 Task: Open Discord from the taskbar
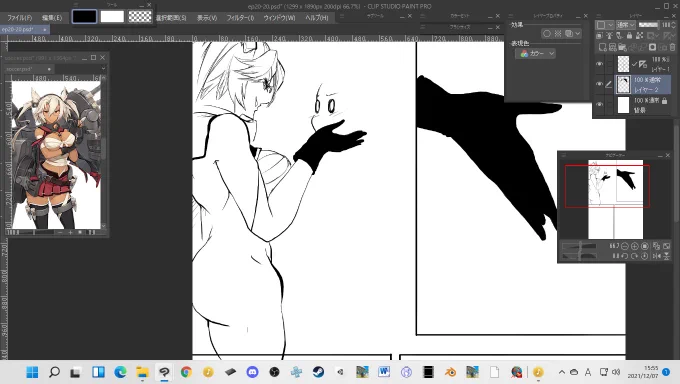tap(252, 372)
